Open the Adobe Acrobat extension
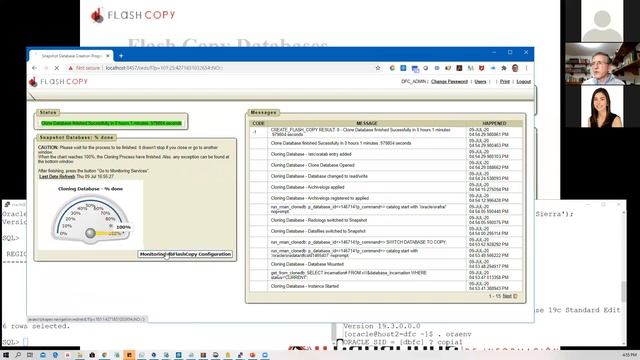The width and height of the screenshot is (640, 360). (x=459, y=68)
